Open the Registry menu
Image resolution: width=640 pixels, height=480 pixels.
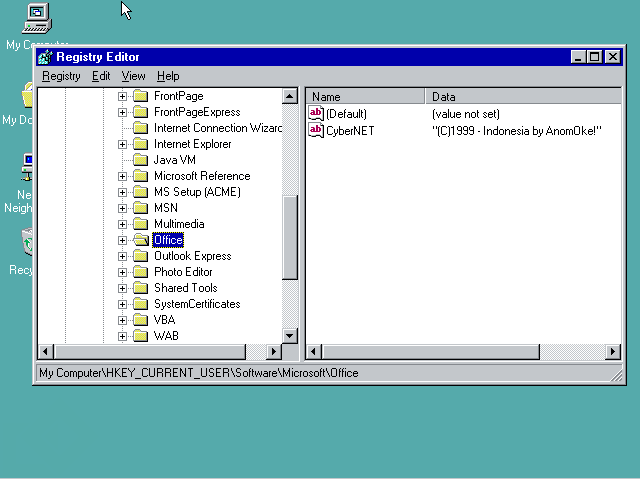[61, 76]
